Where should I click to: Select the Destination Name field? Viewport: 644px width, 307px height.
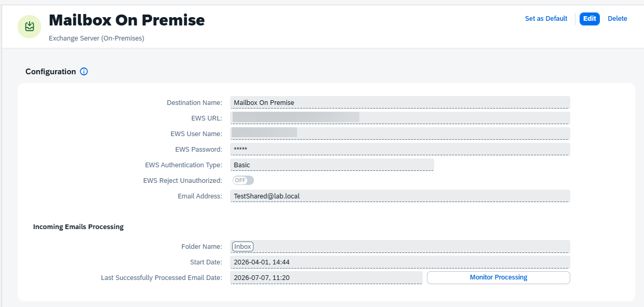pos(400,102)
